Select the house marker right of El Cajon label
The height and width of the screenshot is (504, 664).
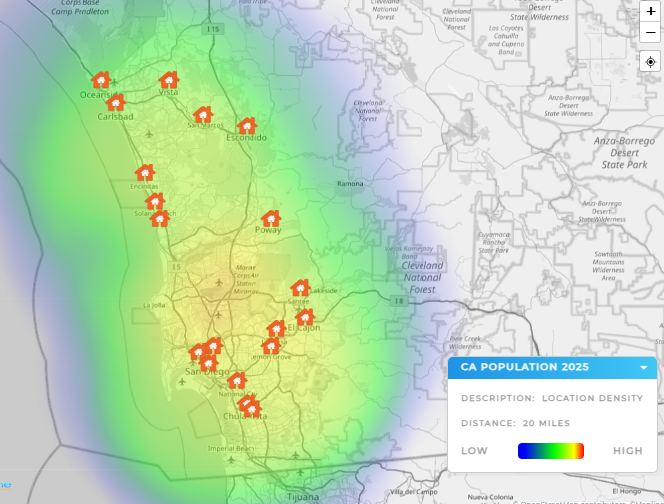[x=305, y=317]
